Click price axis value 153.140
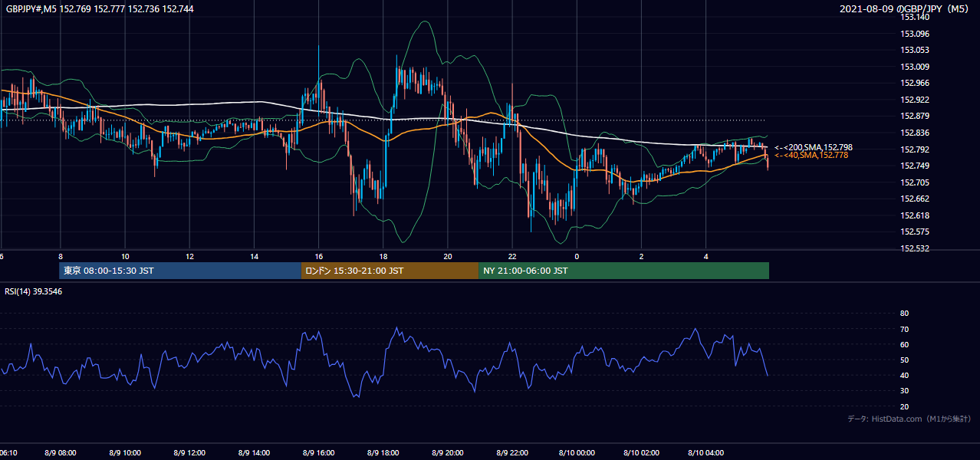 tap(914, 17)
